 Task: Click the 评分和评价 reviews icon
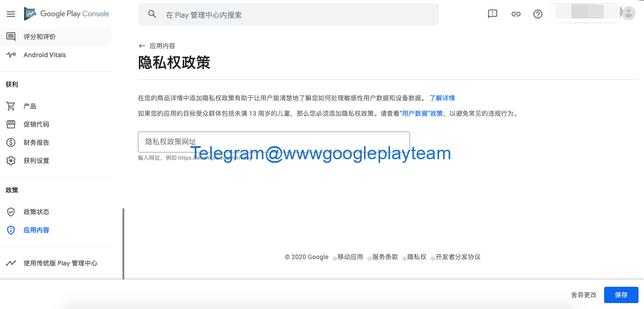(x=11, y=37)
